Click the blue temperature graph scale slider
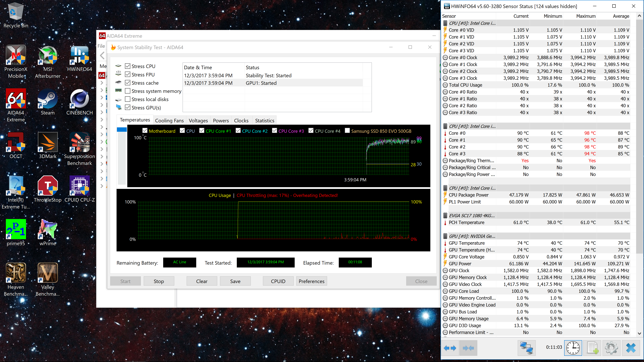Screen dimensions: 644x362 tap(122, 129)
